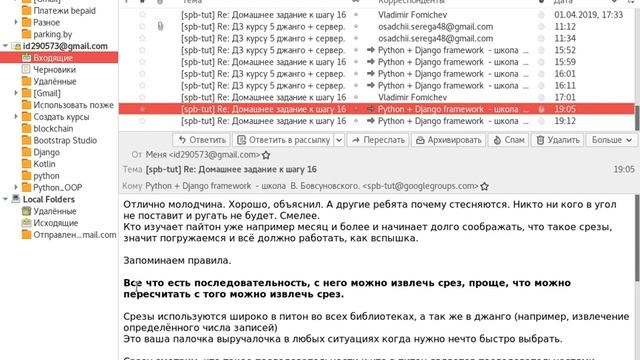Viewport: 640px width, 360px height.
Task: Open the lowercase python folder
Action: tap(46, 176)
